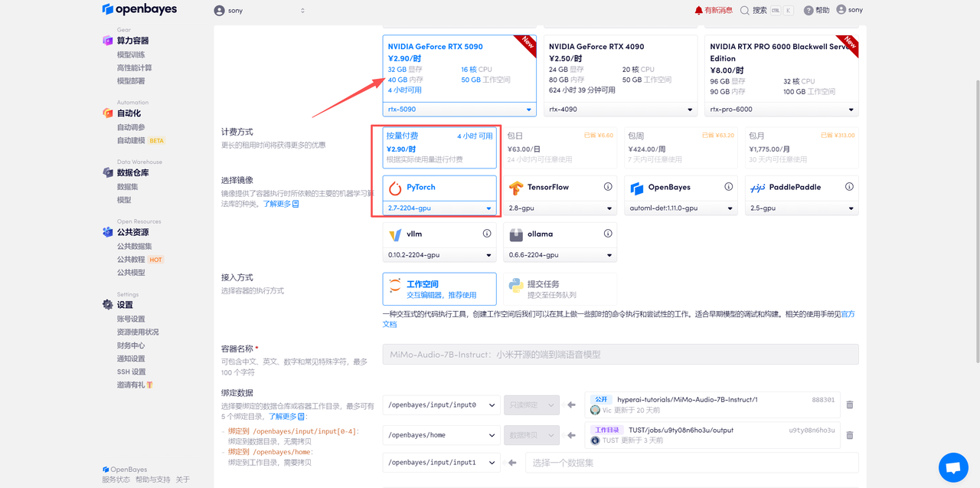This screenshot has height=488, width=980.
Task: Open the chat support bubble
Action: tap(952, 467)
